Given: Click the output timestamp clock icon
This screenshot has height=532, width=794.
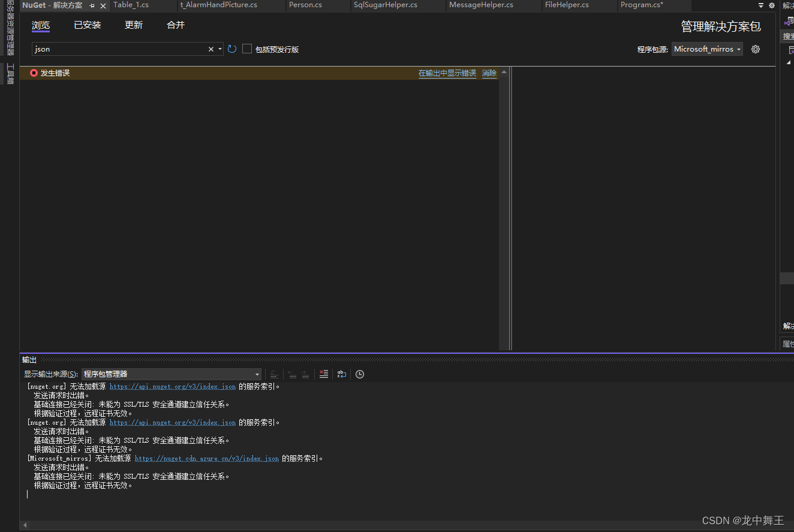Looking at the screenshot, I should (360, 374).
